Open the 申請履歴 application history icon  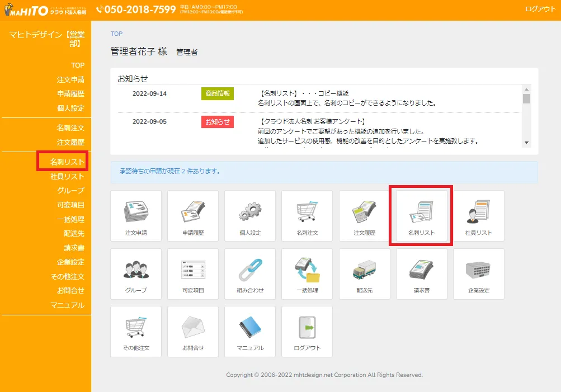click(192, 216)
